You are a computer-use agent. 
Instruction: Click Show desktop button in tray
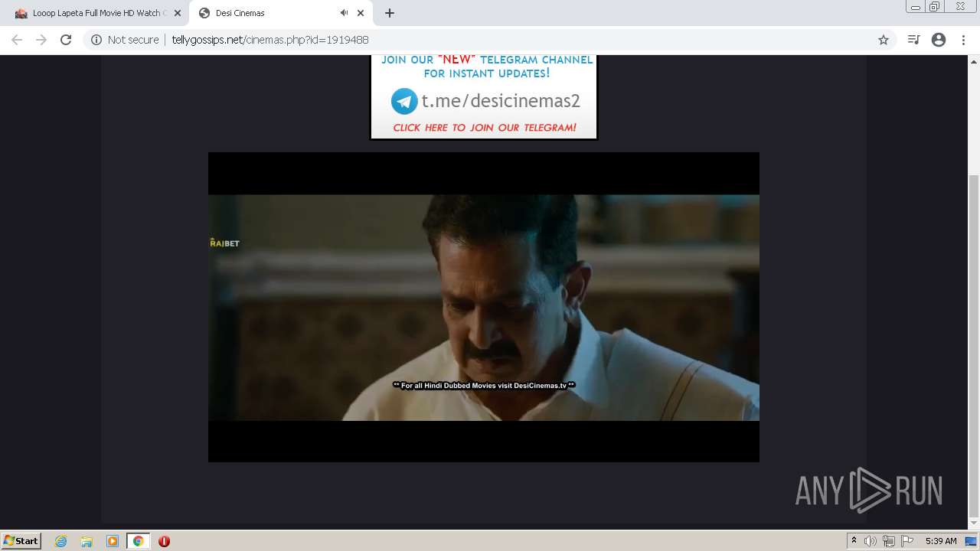point(972,541)
